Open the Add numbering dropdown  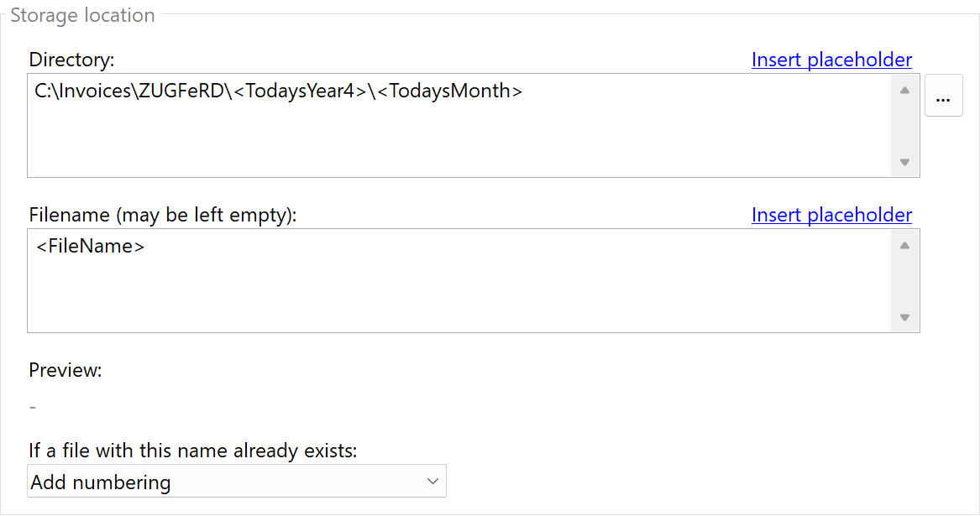(236, 482)
